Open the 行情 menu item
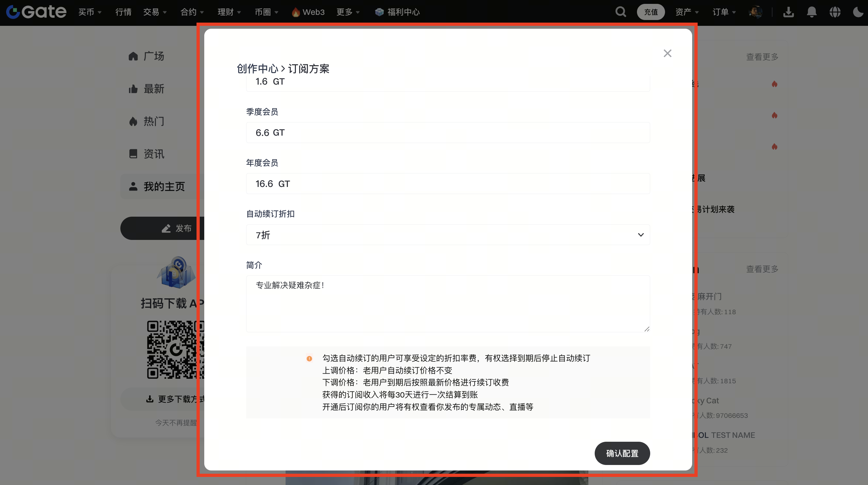The width and height of the screenshot is (868, 485). (x=123, y=12)
